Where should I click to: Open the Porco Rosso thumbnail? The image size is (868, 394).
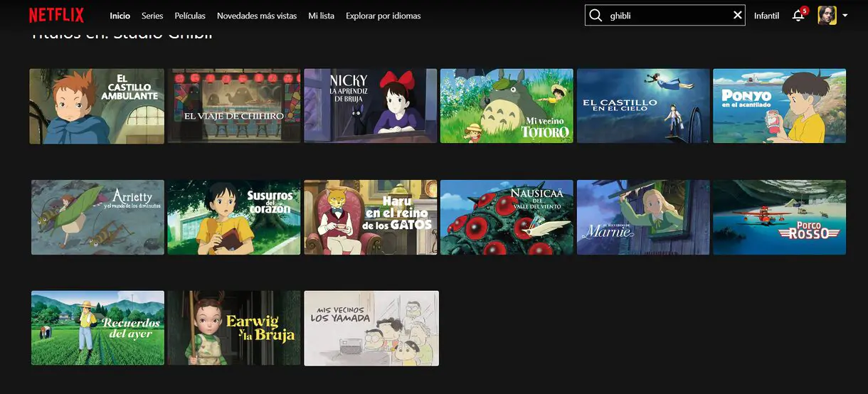[x=780, y=217]
